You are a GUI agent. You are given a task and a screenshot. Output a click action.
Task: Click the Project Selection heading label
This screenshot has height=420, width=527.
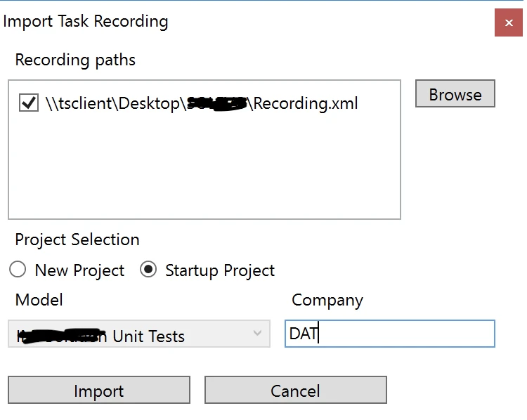pos(77,239)
